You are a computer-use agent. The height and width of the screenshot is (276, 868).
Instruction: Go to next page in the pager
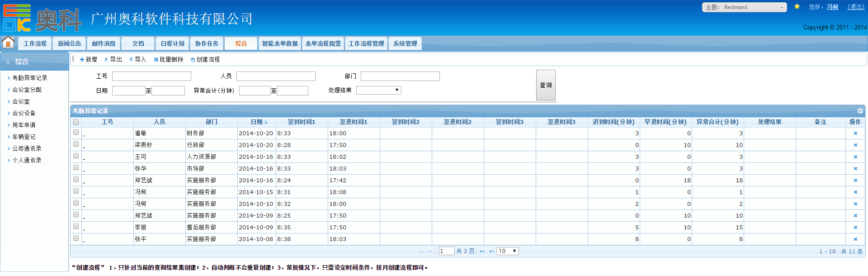[x=482, y=252]
